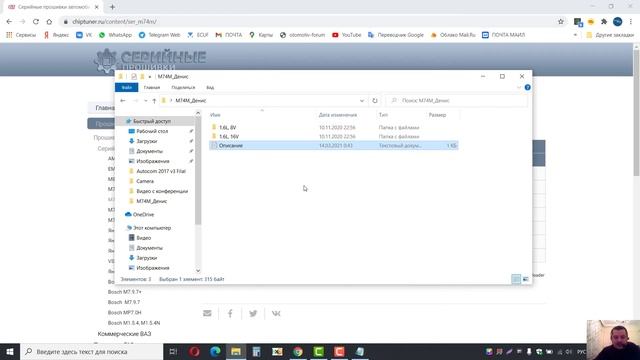Open pinned Документы under Quick access
The height and width of the screenshot is (360, 640).
click(149, 151)
